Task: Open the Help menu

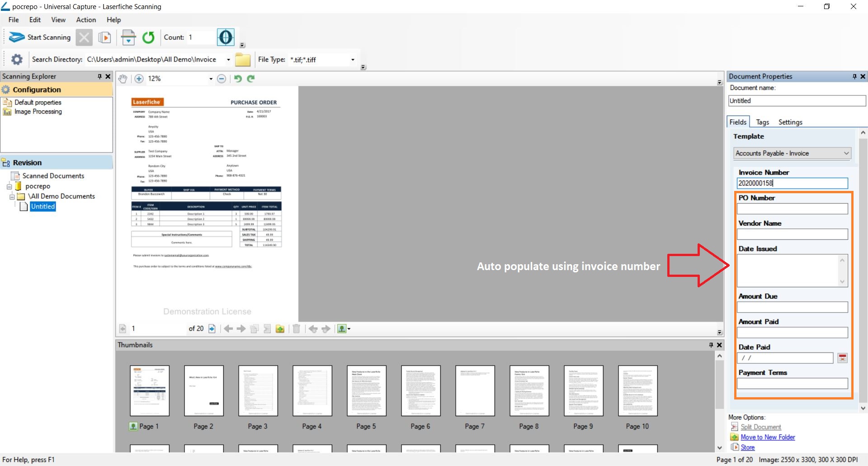Action: (113, 20)
